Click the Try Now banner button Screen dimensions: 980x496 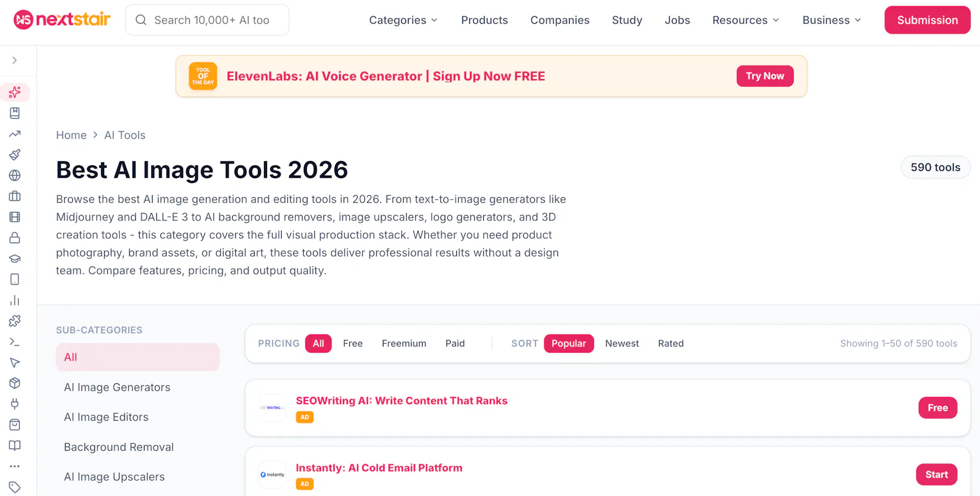click(x=765, y=76)
